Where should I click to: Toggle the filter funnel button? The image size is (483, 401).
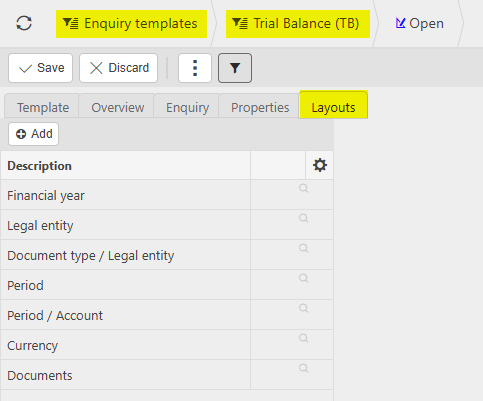[235, 68]
